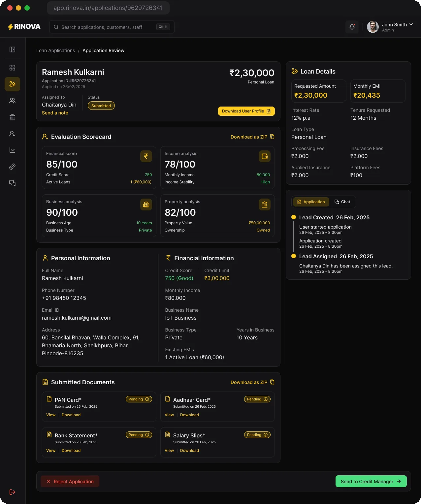View the Aadhaar Card document

[169, 415]
